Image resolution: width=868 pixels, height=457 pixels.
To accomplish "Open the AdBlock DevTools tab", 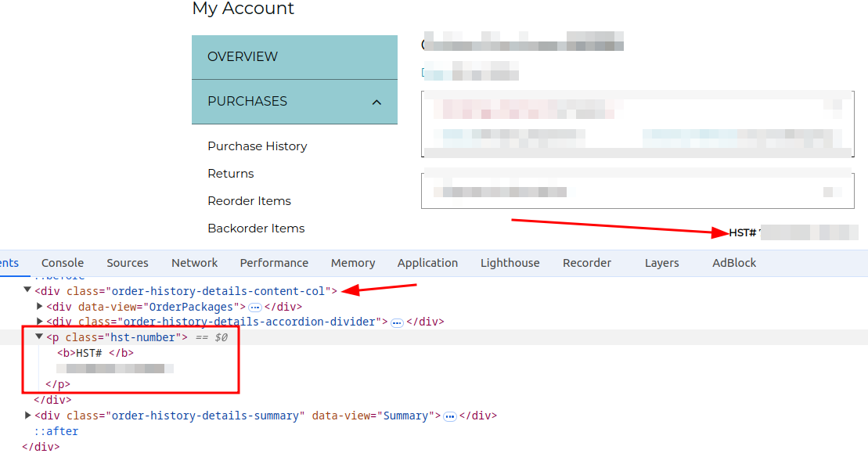I will click(x=733, y=263).
